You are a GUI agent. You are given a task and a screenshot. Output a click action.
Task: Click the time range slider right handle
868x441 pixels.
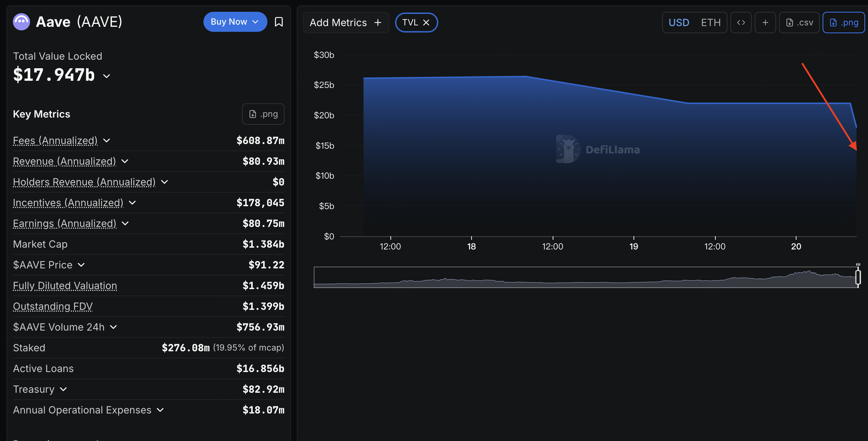click(858, 277)
